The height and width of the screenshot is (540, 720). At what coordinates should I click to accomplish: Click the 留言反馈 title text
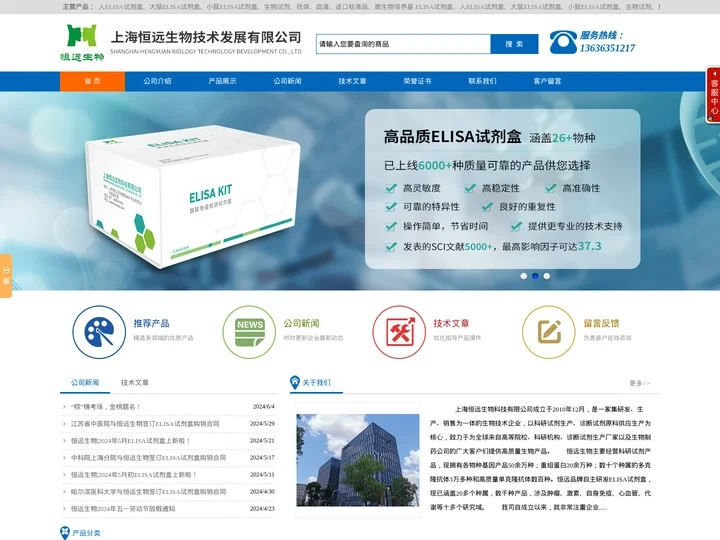pos(602,323)
